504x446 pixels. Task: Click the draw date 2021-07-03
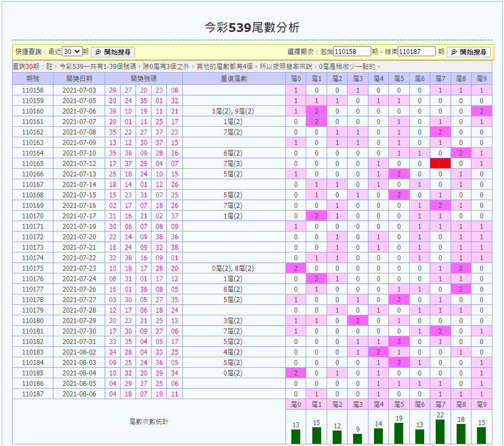coord(79,90)
